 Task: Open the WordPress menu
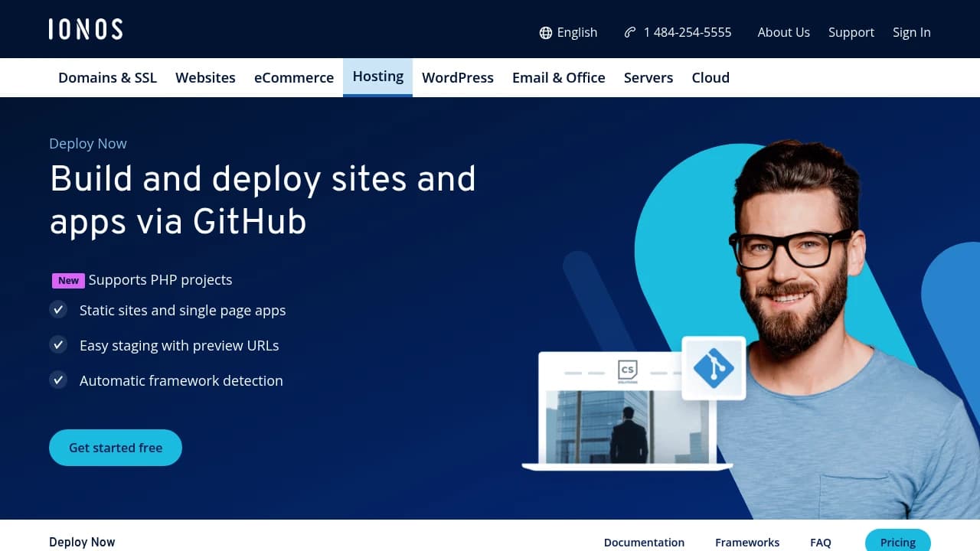tap(458, 77)
